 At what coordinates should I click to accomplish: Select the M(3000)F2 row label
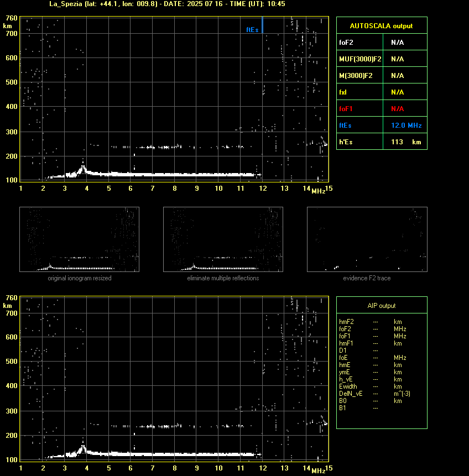coord(356,76)
